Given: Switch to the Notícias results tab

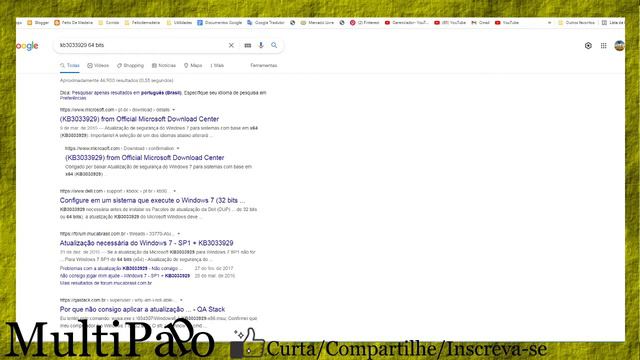Looking at the screenshot, I should [164, 66].
